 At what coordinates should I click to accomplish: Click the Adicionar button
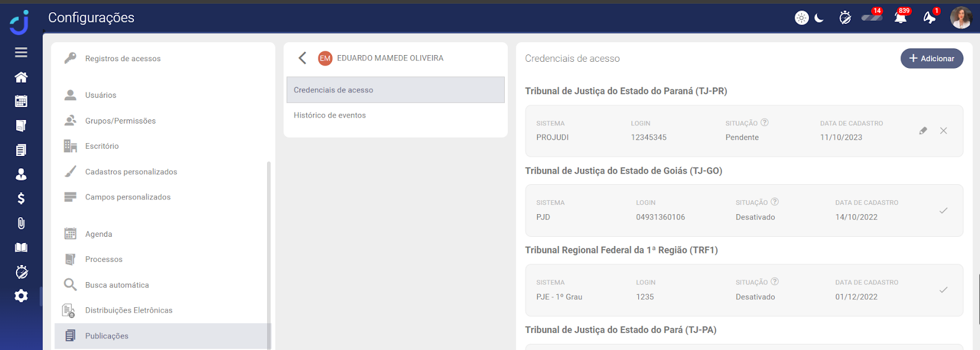pos(931,58)
